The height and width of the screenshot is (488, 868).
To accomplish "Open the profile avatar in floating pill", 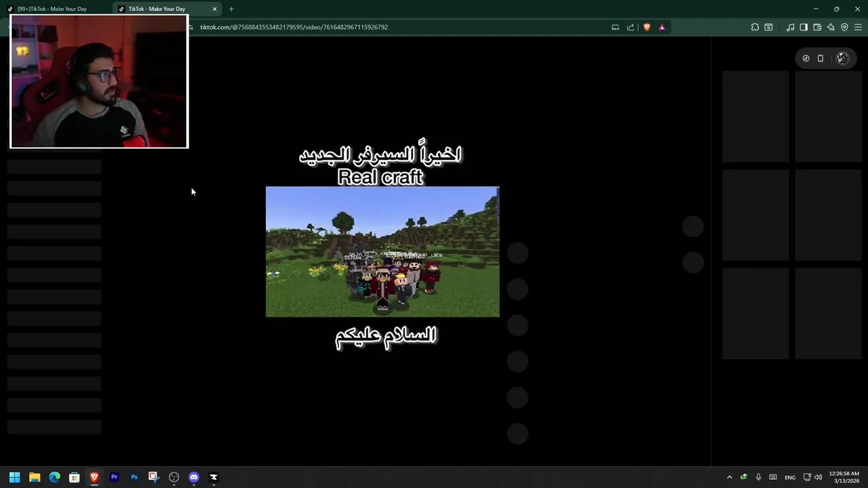I will click(842, 58).
